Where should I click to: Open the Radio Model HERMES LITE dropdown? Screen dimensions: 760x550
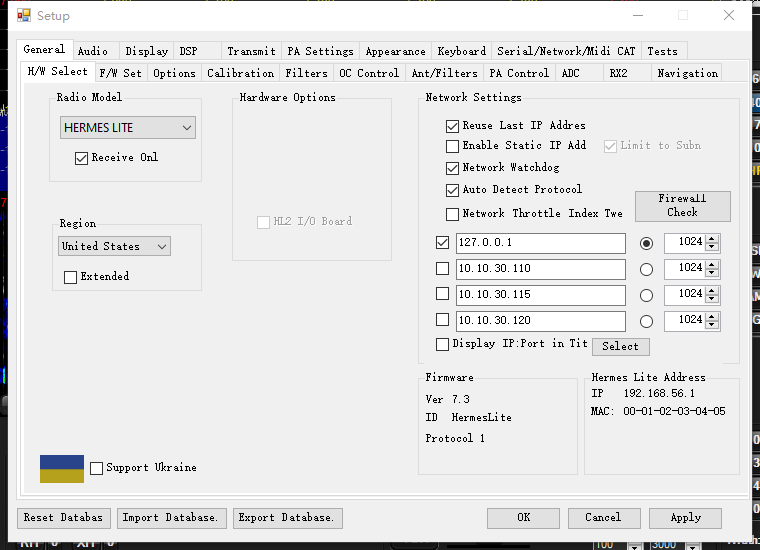coord(127,128)
